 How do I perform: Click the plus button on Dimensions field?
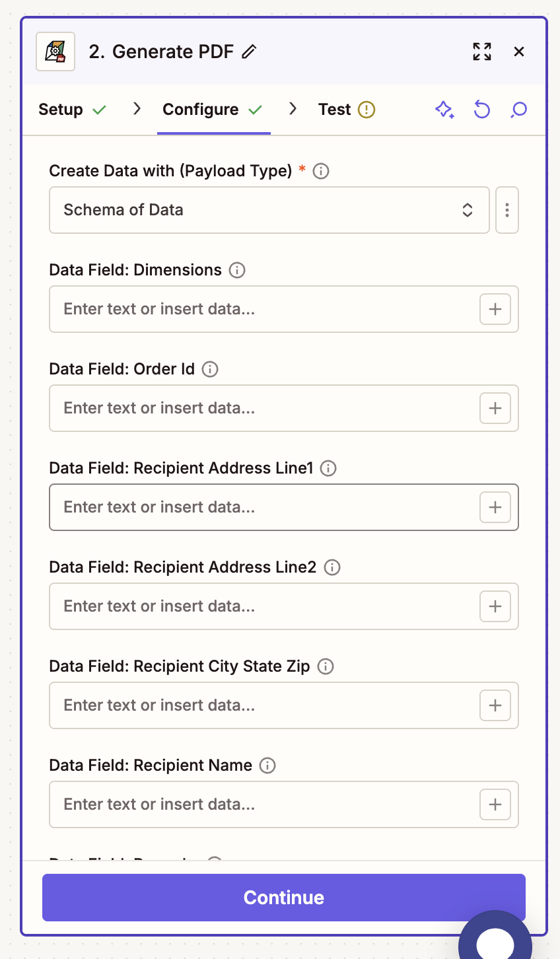click(495, 309)
